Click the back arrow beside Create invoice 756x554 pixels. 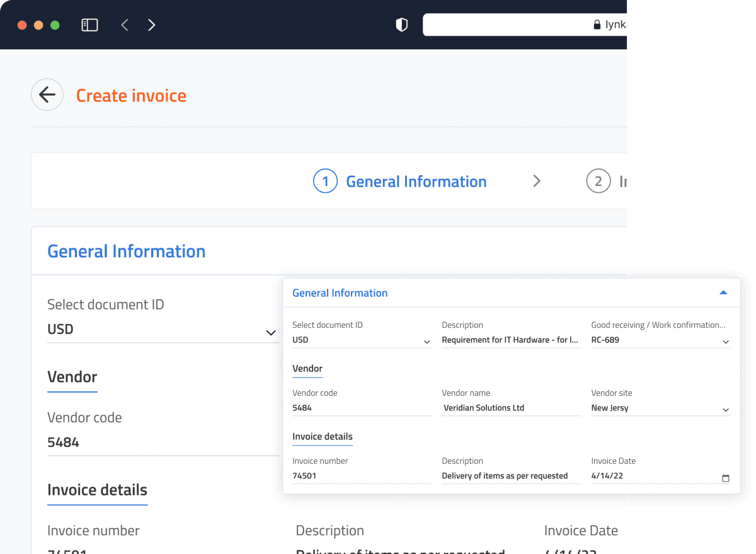click(47, 95)
